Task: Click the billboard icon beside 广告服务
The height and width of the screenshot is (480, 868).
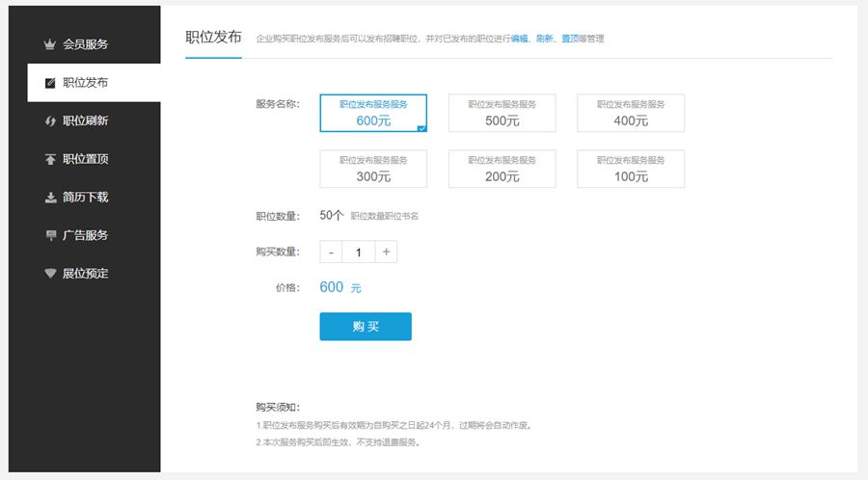Action: click(50, 235)
